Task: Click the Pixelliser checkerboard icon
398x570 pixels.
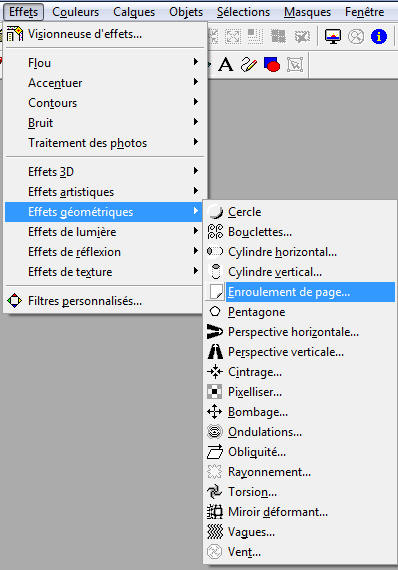Action: tap(215, 392)
